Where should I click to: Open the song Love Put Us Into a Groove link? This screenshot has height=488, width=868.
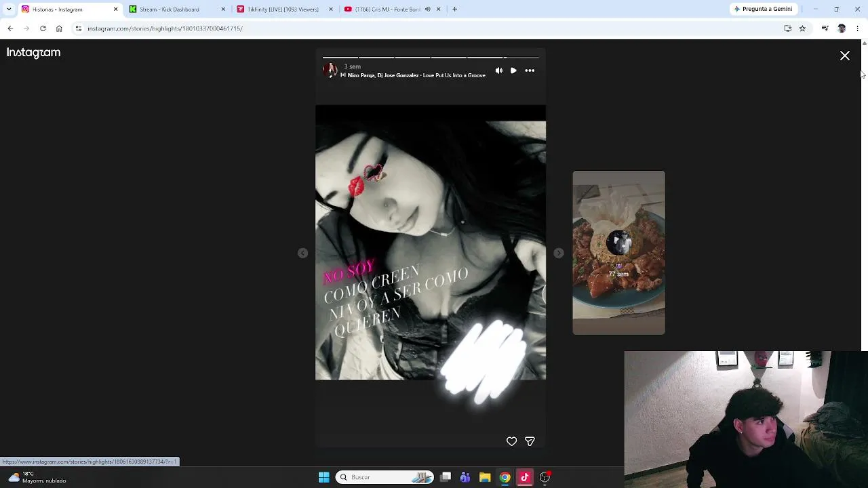[416, 75]
